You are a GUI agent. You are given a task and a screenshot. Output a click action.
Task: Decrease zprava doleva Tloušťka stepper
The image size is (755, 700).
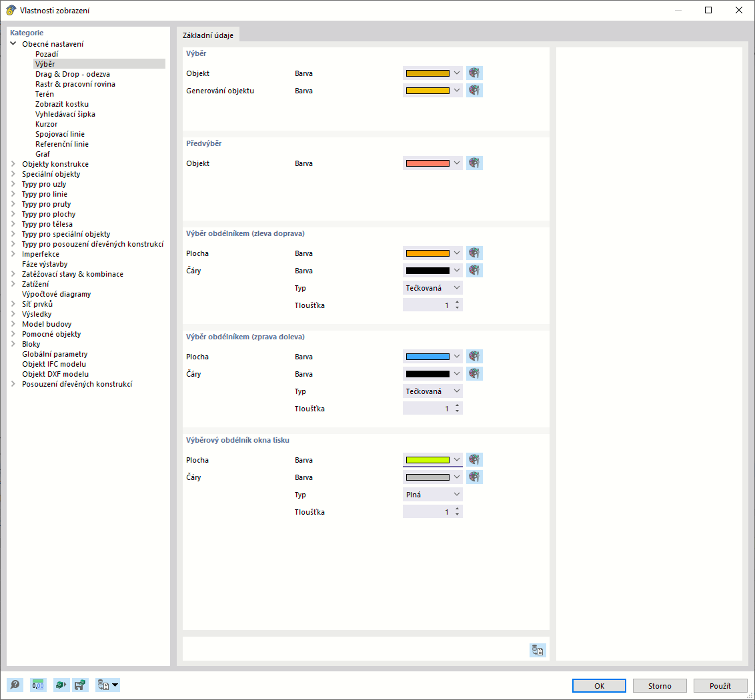(457, 411)
